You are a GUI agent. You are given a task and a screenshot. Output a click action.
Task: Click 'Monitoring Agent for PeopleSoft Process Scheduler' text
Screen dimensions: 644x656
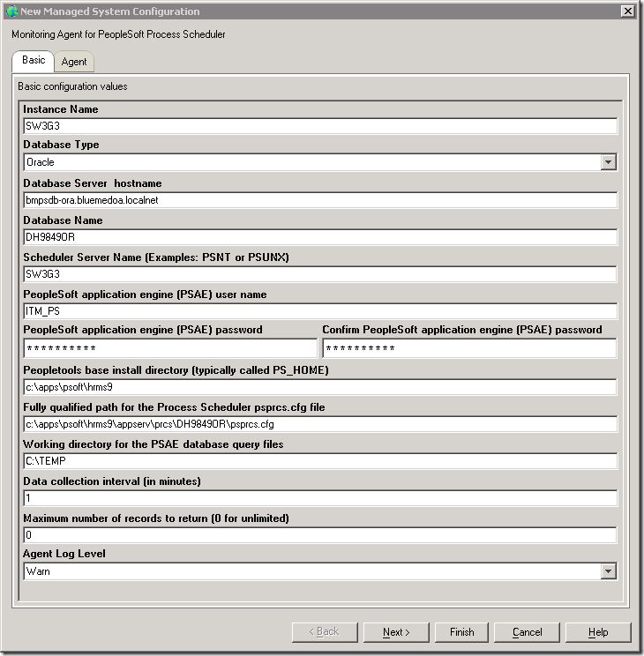118,34
